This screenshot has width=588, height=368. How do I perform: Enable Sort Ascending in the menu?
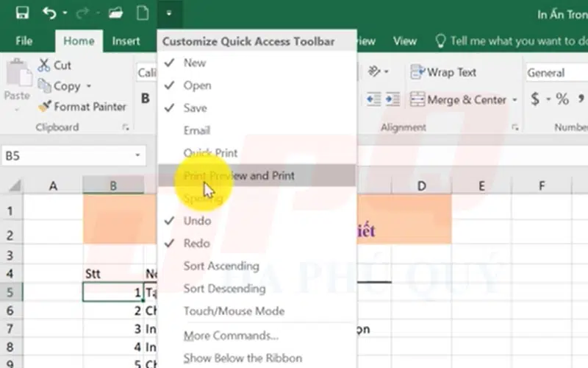coord(257,266)
